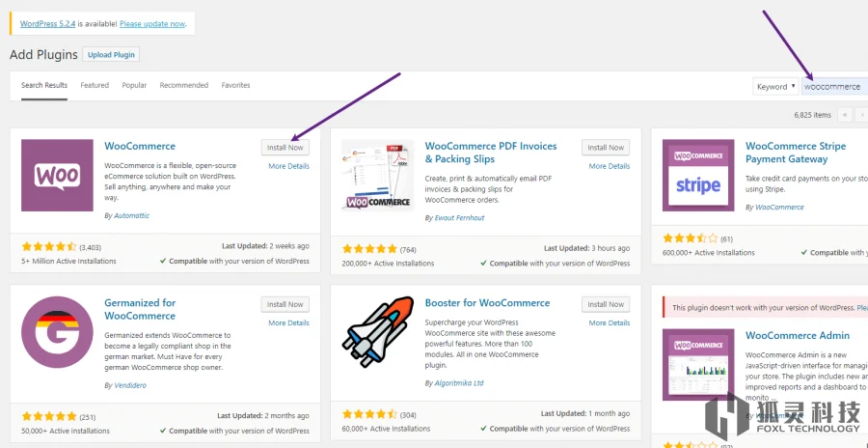Click the WooCommerce star rating with 3,403 reviews
The image size is (868, 448).
tap(49, 247)
